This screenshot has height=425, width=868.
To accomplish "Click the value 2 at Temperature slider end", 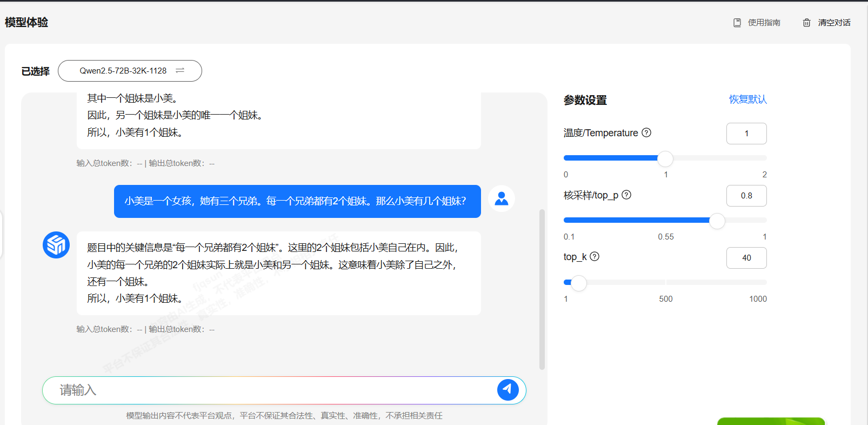I will pyautogui.click(x=764, y=175).
